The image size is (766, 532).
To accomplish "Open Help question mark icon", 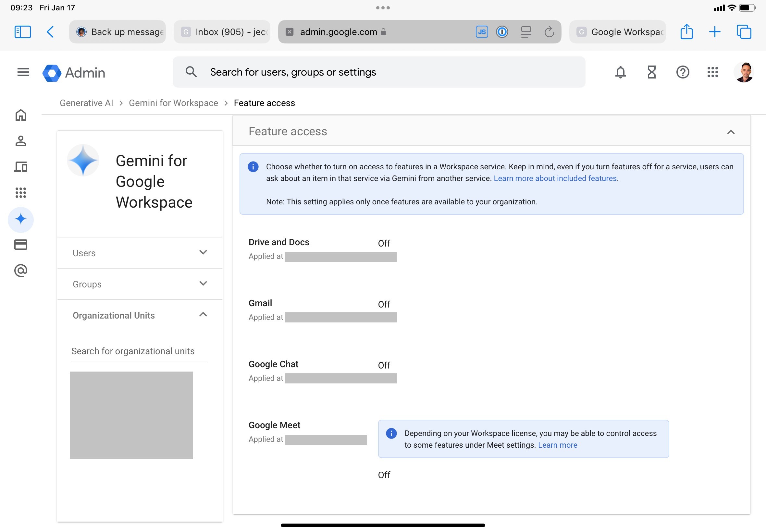I will (x=683, y=72).
